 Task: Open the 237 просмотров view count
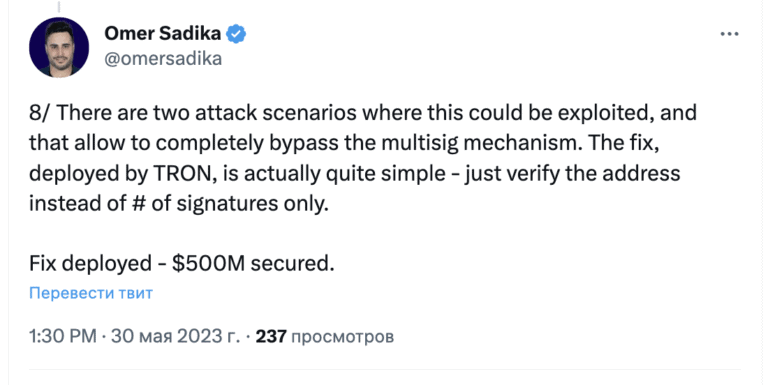[325, 337]
